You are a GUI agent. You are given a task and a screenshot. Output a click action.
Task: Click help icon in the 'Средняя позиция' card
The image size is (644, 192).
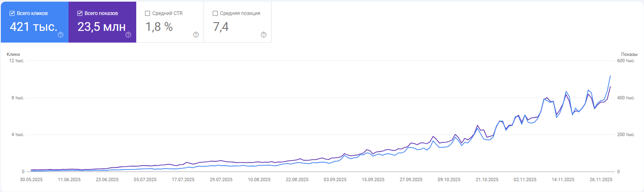pyautogui.click(x=264, y=35)
